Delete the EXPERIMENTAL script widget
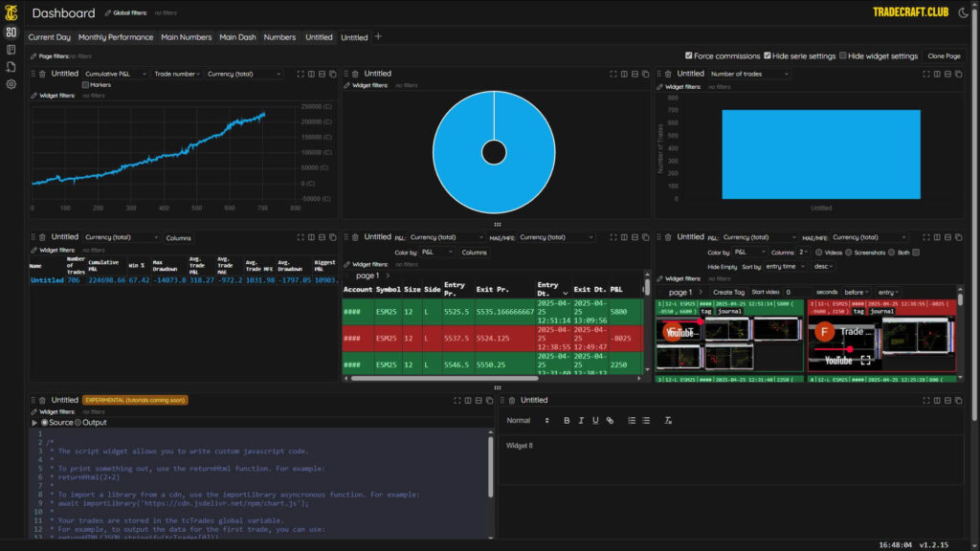 click(x=42, y=401)
